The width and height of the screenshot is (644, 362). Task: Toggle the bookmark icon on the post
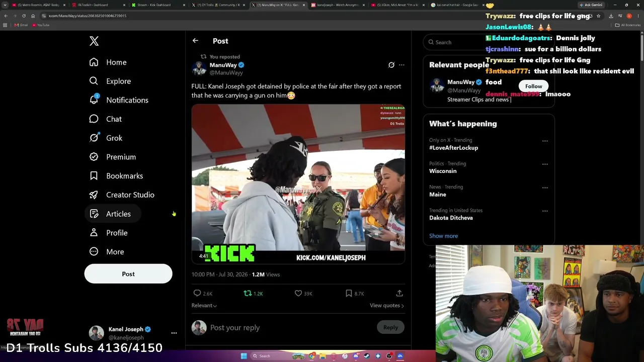[x=349, y=293]
